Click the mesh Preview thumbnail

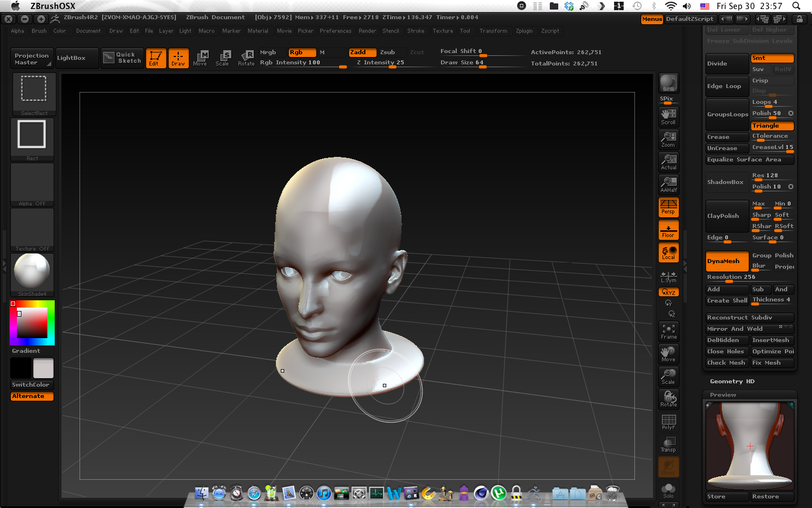coord(749,446)
